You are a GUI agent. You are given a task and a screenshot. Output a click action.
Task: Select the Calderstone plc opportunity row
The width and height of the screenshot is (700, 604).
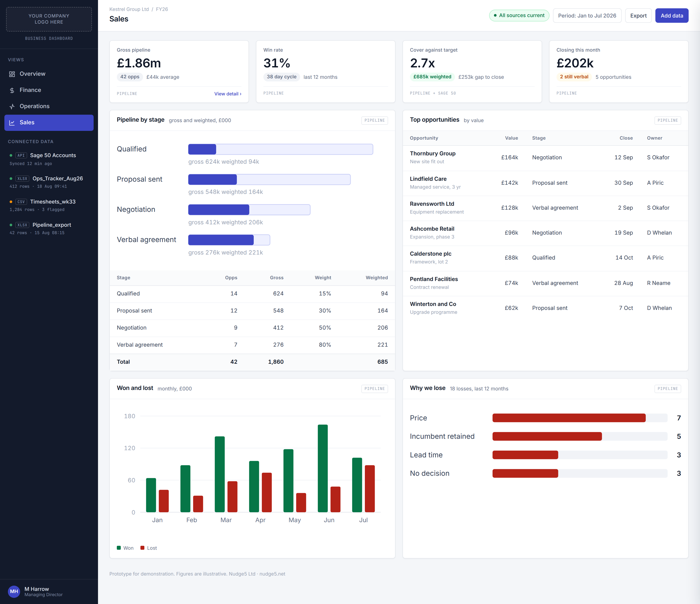coord(545,258)
